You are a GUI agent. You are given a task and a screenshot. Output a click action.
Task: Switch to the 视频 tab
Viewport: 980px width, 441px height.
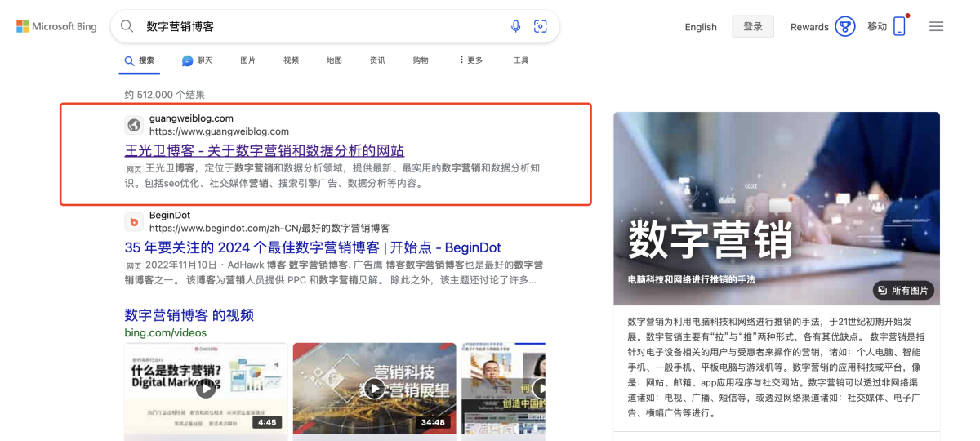coord(291,60)
